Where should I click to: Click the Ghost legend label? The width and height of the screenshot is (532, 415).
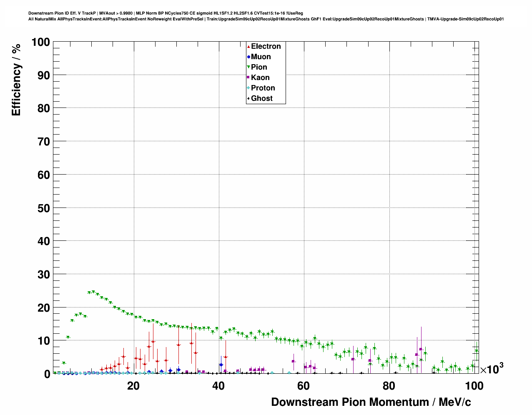click(261, 98)
